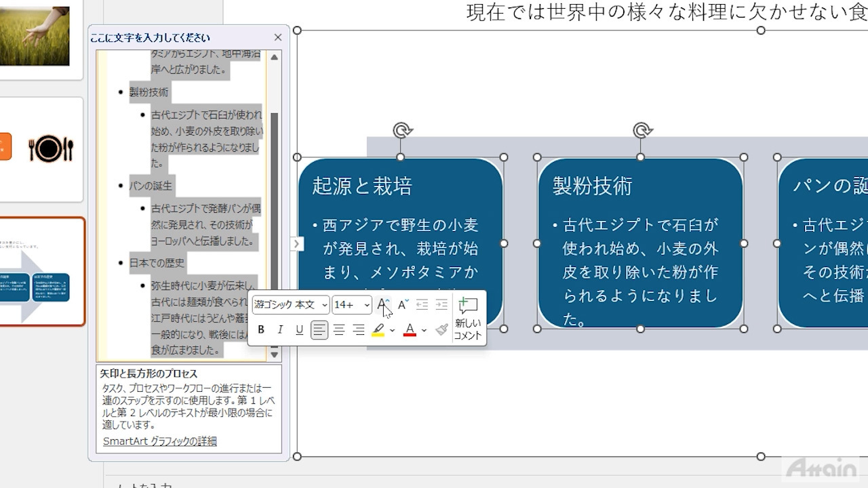This screenshot has width=868, height=488.
Task: Increase font size in mini toolbar
Action: [x=383, y=305]
